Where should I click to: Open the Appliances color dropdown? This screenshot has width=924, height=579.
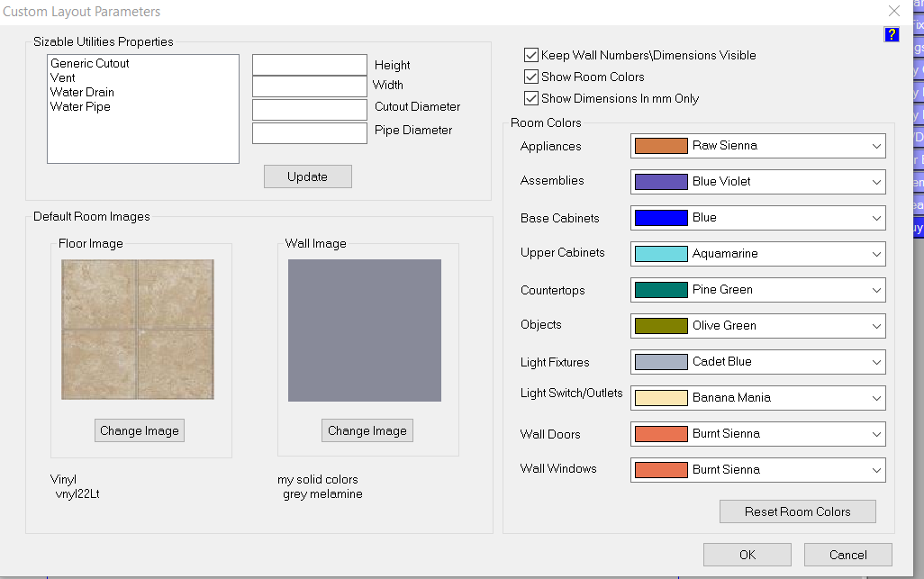(757, 146)
